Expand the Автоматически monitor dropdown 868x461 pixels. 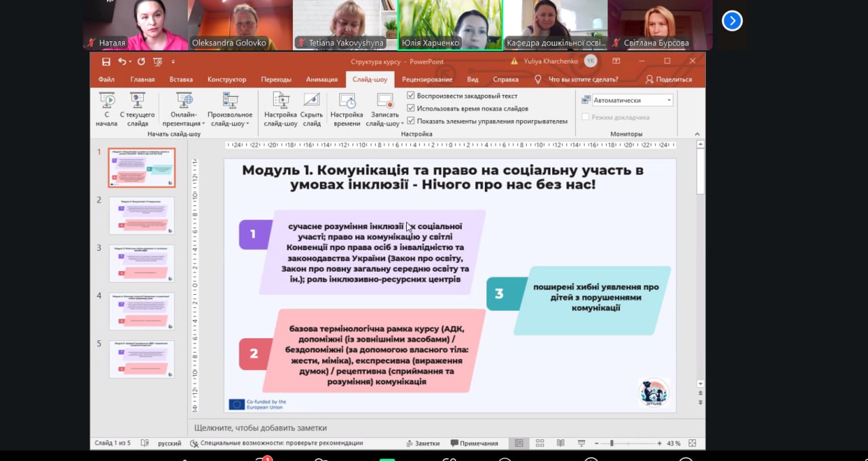669,100
